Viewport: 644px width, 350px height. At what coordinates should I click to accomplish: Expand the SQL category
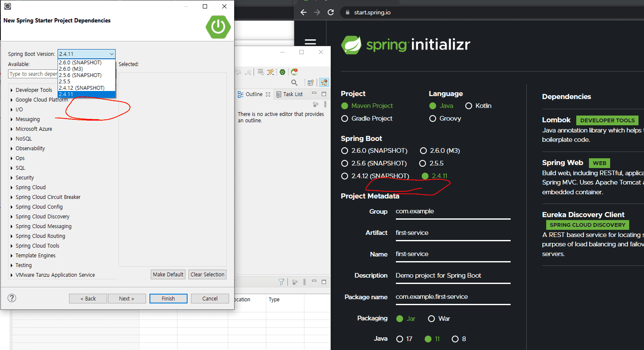click(11, 168)
